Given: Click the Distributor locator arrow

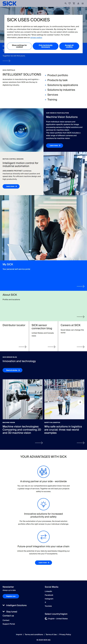Looking at the screenshot, I should [x=23, y=347].
